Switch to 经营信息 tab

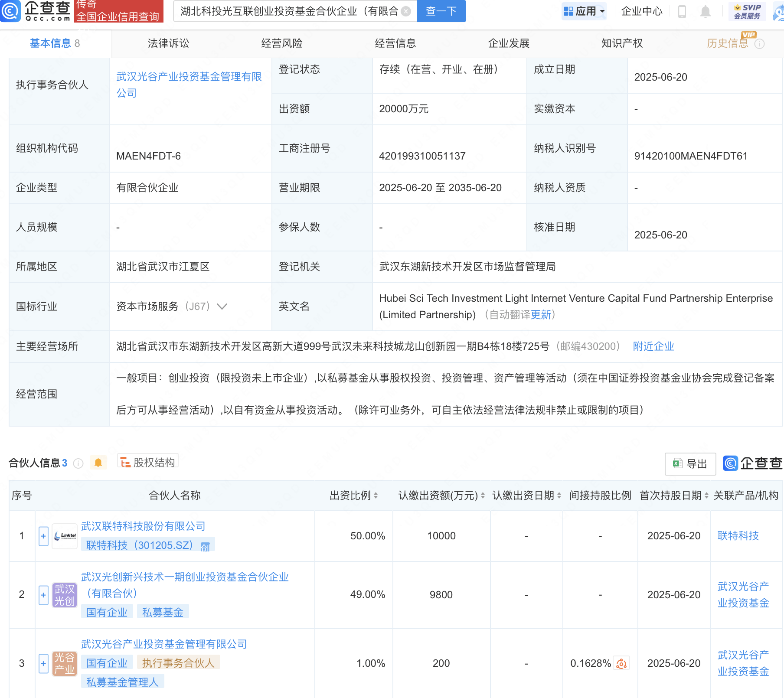click(x=395, y=43)
